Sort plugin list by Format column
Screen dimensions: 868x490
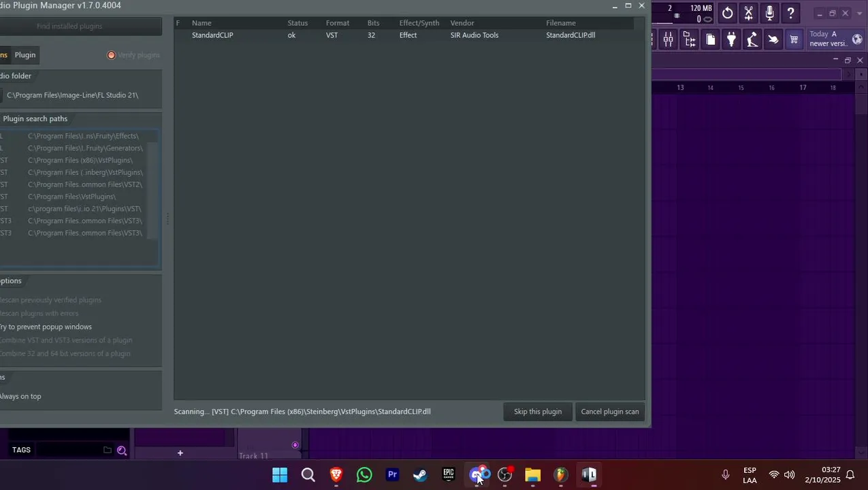coord(338,23)
